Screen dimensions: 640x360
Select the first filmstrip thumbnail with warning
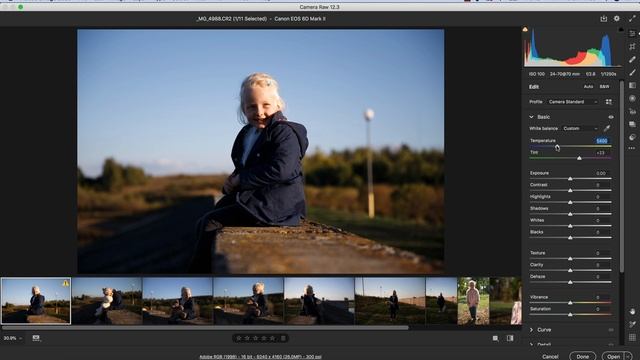pyautogui.click(x=36, y=301)
